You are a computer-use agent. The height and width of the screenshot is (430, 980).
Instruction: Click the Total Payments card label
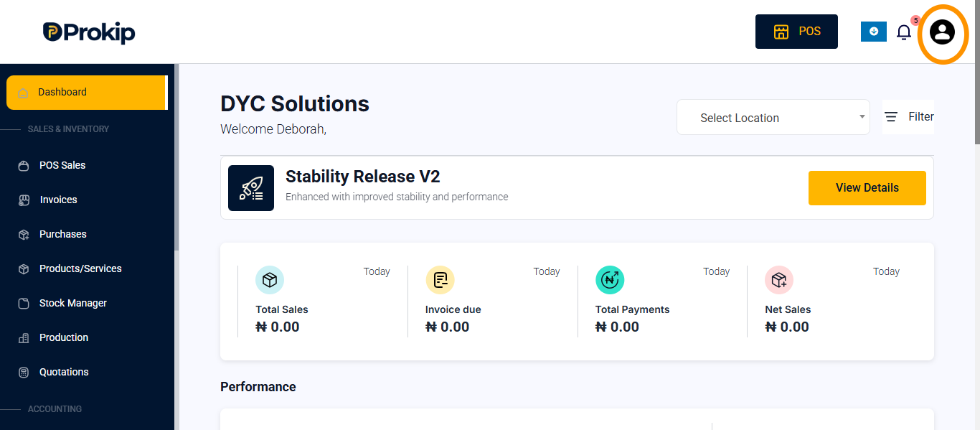point(633,309)
